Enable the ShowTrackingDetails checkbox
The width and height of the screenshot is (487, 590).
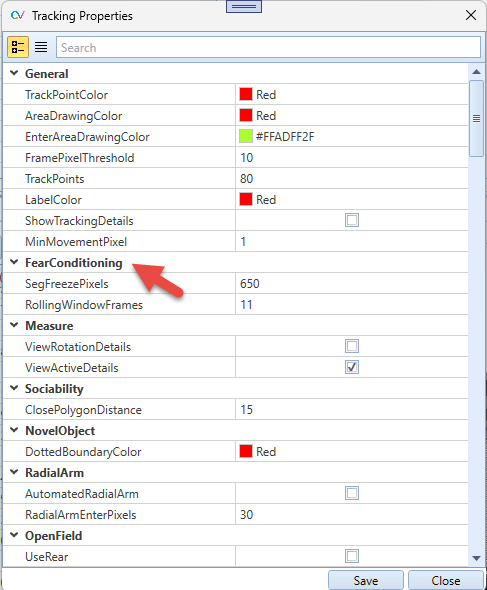pos(352,220)
